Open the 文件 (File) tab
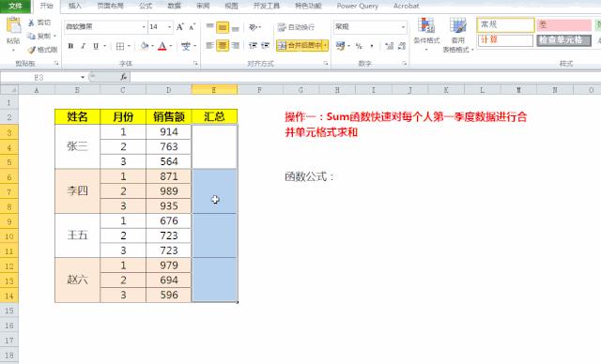Image resolution: width=601 pixels, height=364 pixels. pos(15,6)
